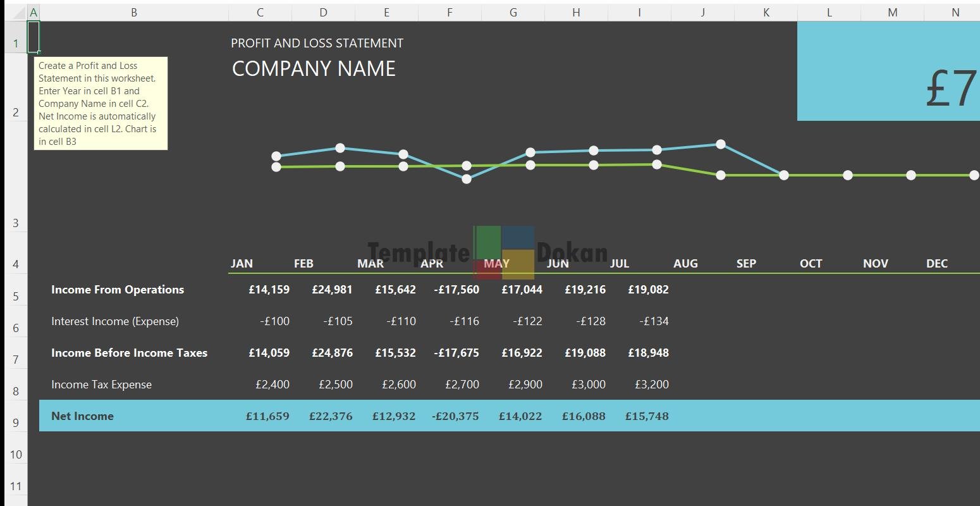Select row 5 header
Viewport: 980px width, 506px height.
coord(16,297)
